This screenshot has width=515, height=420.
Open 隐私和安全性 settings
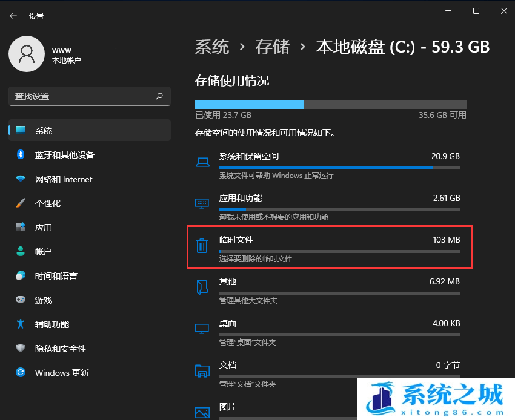coord(21,349)
